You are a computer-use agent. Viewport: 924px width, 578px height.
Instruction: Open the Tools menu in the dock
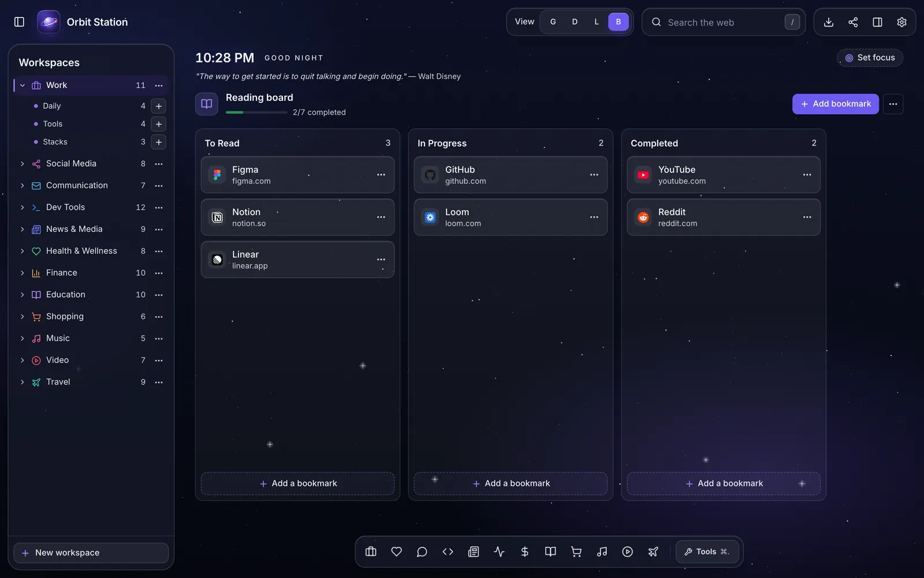pyautogui.click(x=707, y=552)
